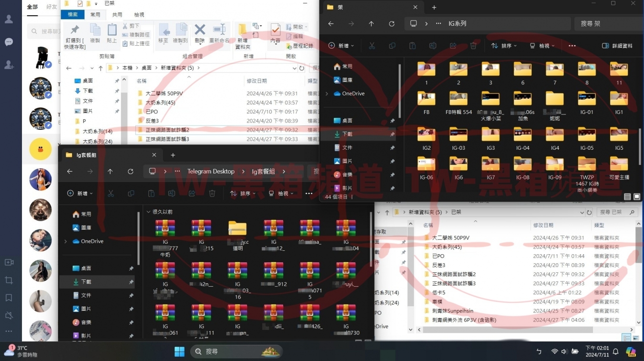Screen dimensions: 644x361
Task: Click the vertical scrollbar of Ig套餐組 file list
Action: [x=371, y=238]
